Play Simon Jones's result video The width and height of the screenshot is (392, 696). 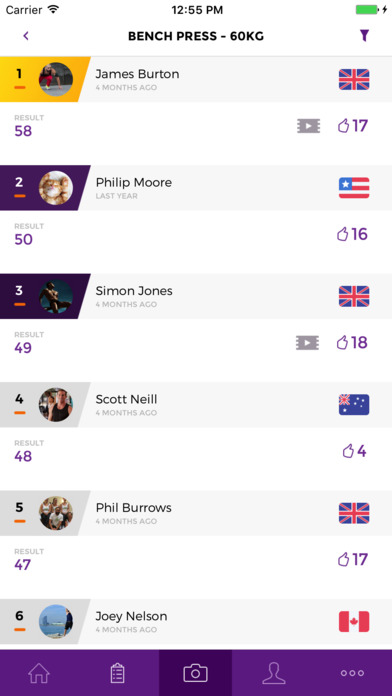(x=308, y=343)
